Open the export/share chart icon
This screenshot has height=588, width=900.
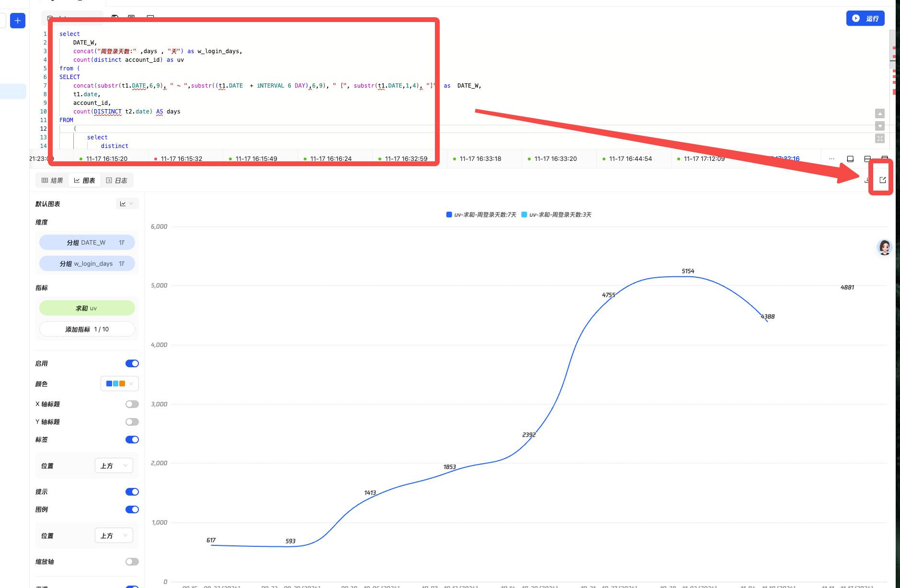[883, 180]
